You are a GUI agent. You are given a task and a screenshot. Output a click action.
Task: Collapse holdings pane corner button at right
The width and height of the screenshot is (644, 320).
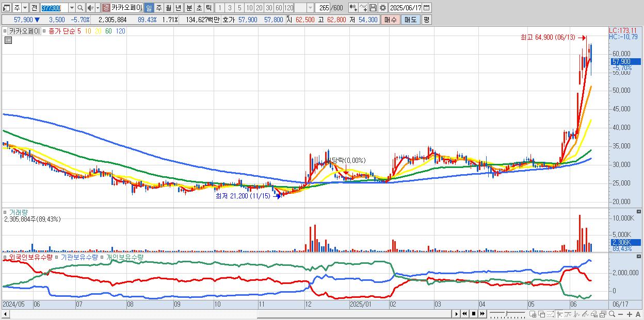pyautogui.click(x=639, y=257)
